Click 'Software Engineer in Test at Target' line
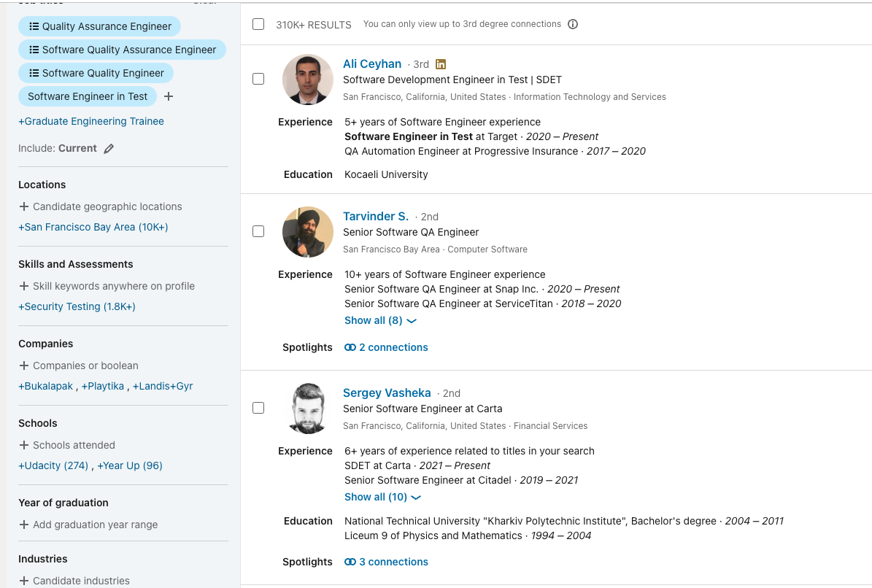872x588 pixels. click(x=471, y=136)
